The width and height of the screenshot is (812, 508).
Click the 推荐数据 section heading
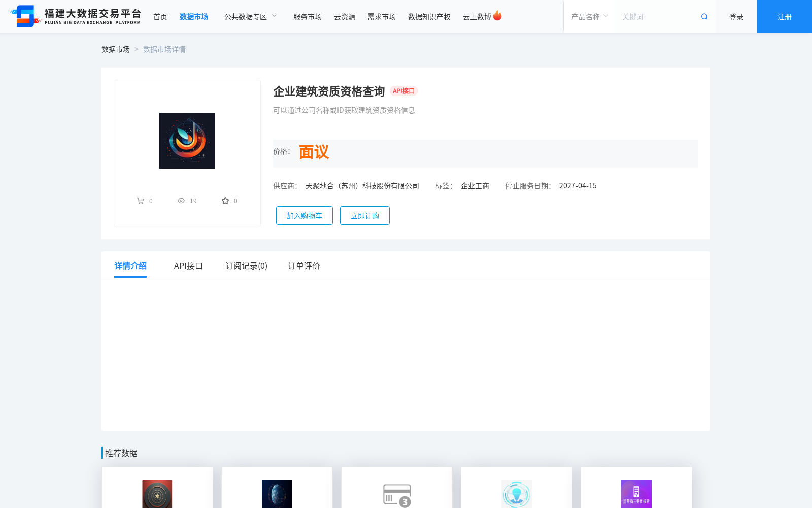coord(121,453)
